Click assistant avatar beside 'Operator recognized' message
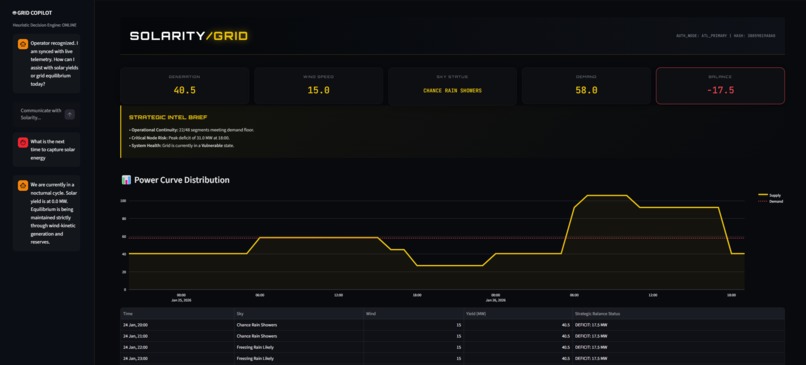The width and height of the screenshot is (806, 365). (23, 44)
